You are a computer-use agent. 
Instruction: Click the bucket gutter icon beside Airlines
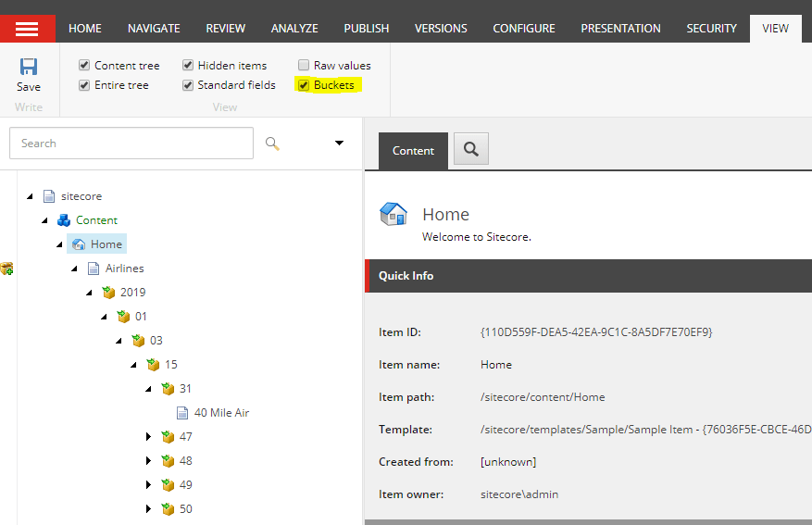(6, 269)
